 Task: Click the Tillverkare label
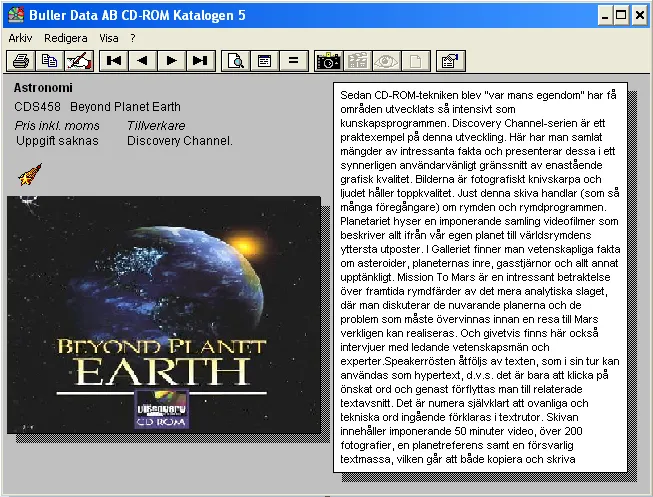coord(156,125)
